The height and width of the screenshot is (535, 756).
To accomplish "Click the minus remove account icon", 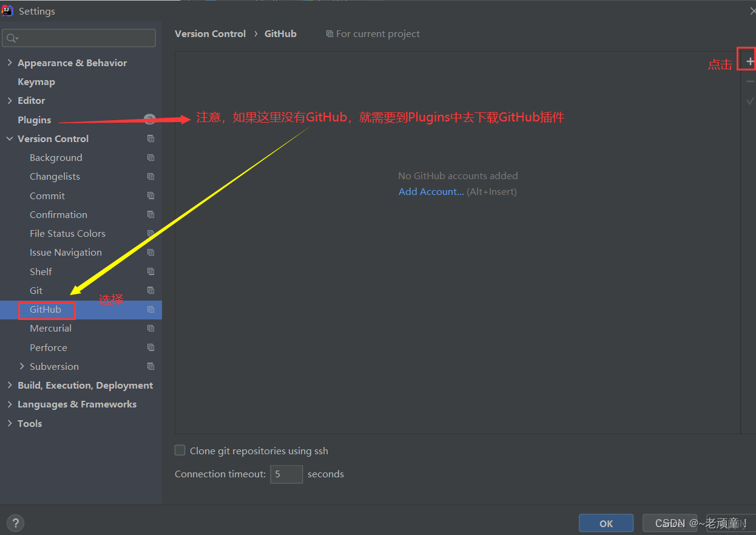I will point(750,81).
